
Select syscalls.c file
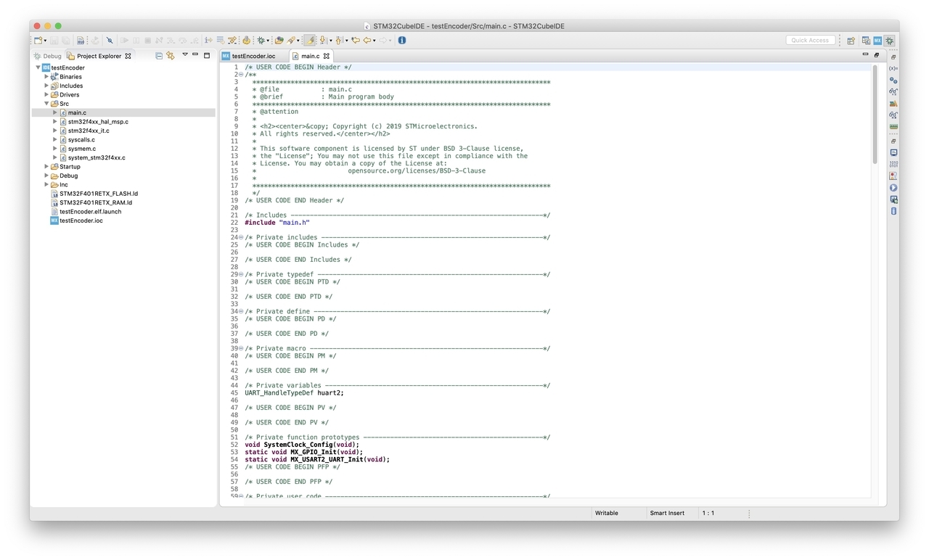[x=81, y=139]
